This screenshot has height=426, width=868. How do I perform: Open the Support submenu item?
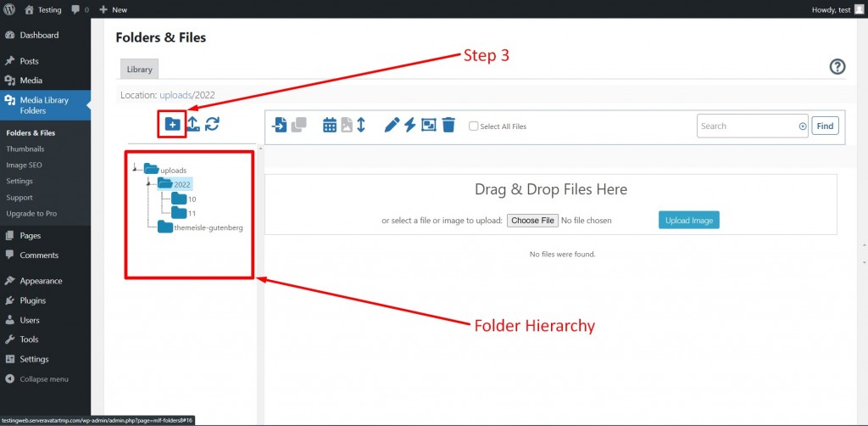pyautogui.click(x=19, y=197)
